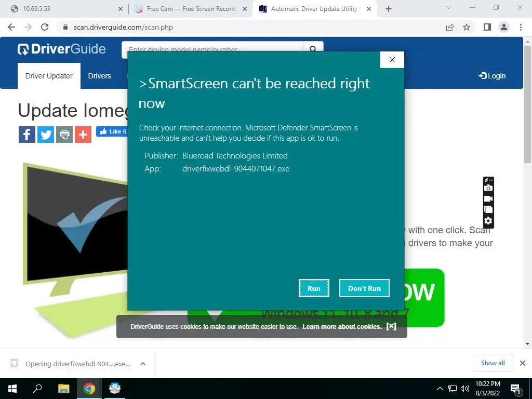This screenshot has height=399, width=532.
Task: Choose Don't Run in SmartScreen dialog
Action: pyautogui.click(x=364, y=288)
